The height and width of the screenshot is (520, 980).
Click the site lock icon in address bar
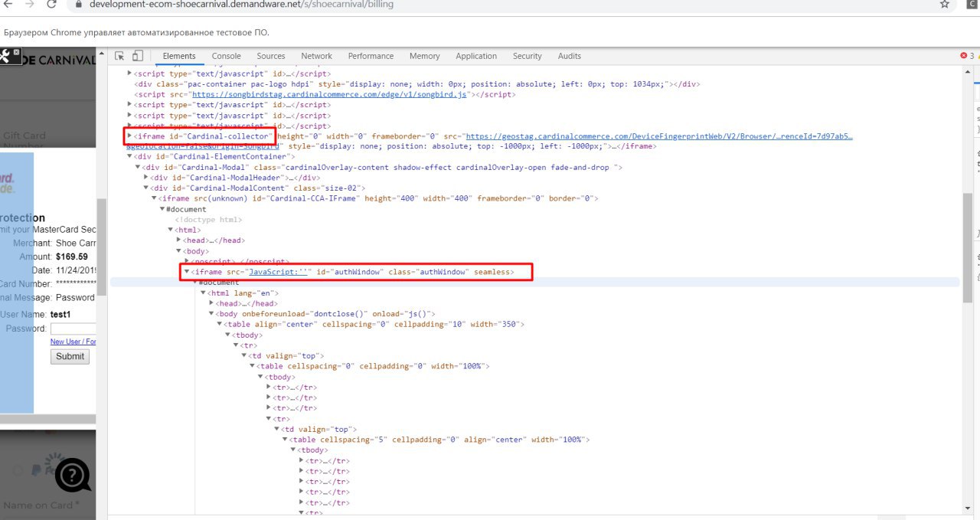pos(79,4)
